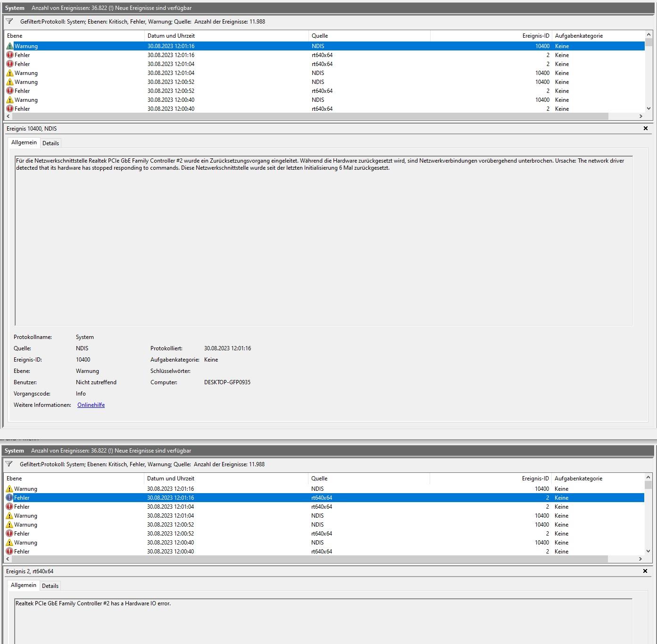Viewport: 657px width, 644px height.
Task: Click warning icon of Warnung 12:00:52 row, lower list
Action: click(9, 525)
